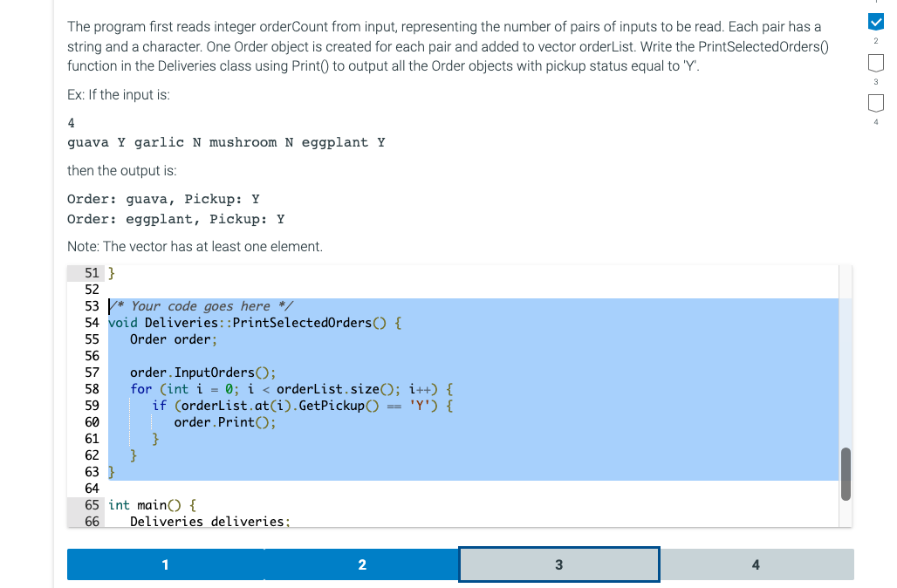Select navigation step button 1

[164, 564]
